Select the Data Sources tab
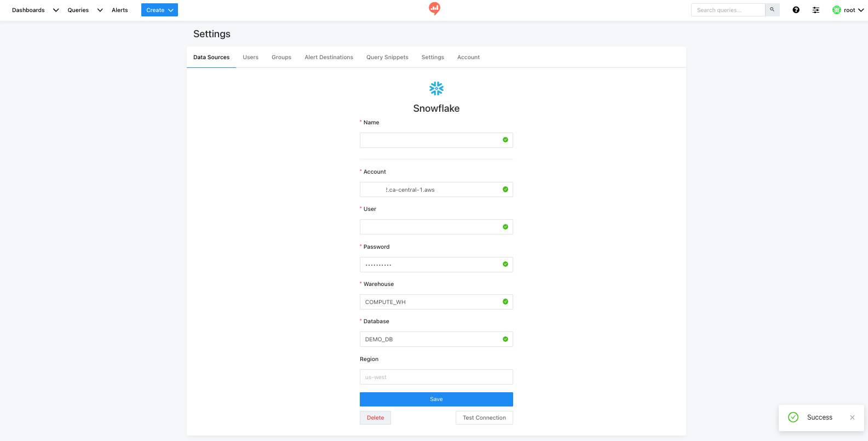The image size is (868, 441). coord(211,57)
